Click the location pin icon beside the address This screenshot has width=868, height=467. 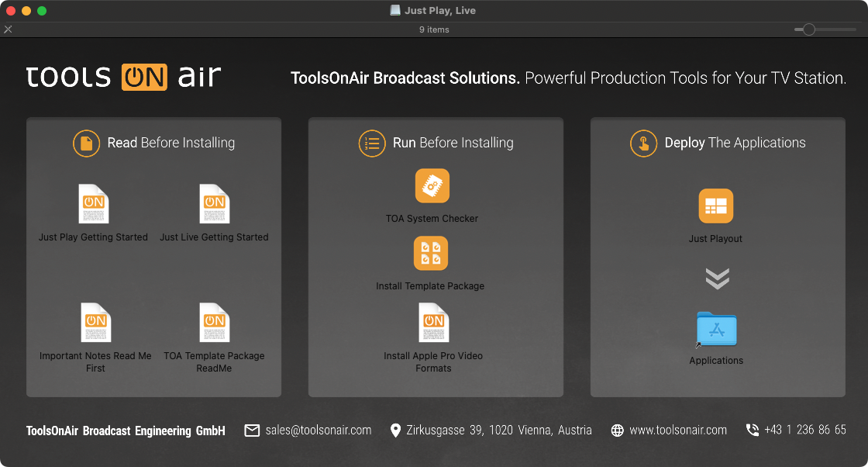(x=395, y=431)
